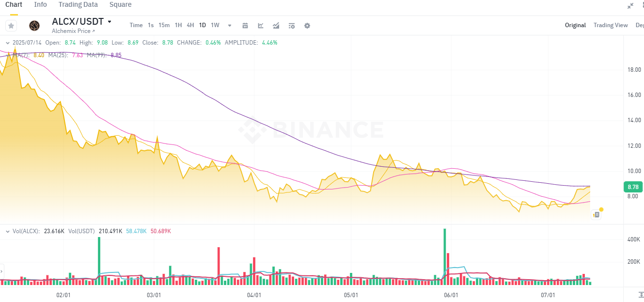
Task: Open technical indicators icon
Action: point(276,26)
